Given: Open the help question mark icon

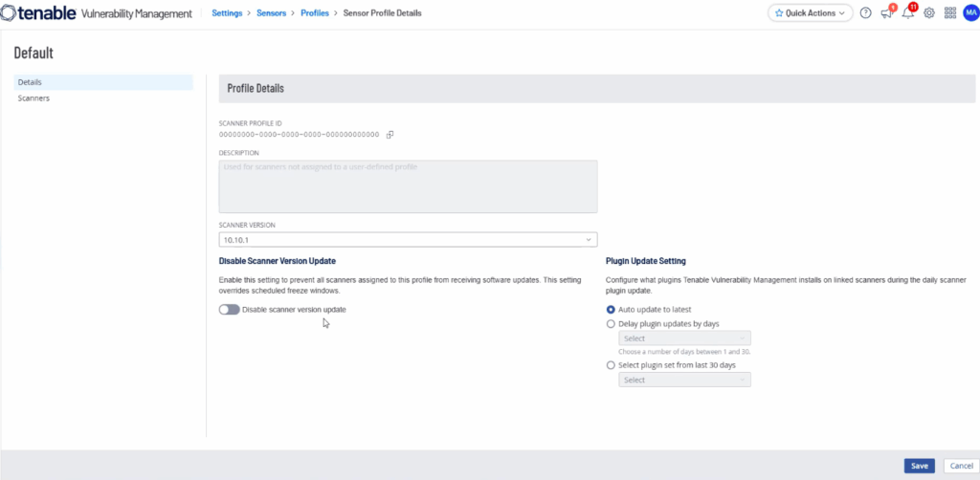Looking at the screenshot, I should [865, 13].
